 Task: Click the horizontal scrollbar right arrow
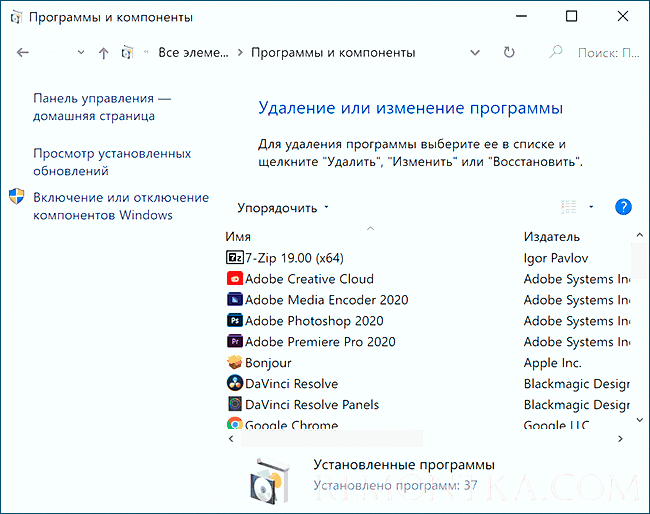[620, 439]
